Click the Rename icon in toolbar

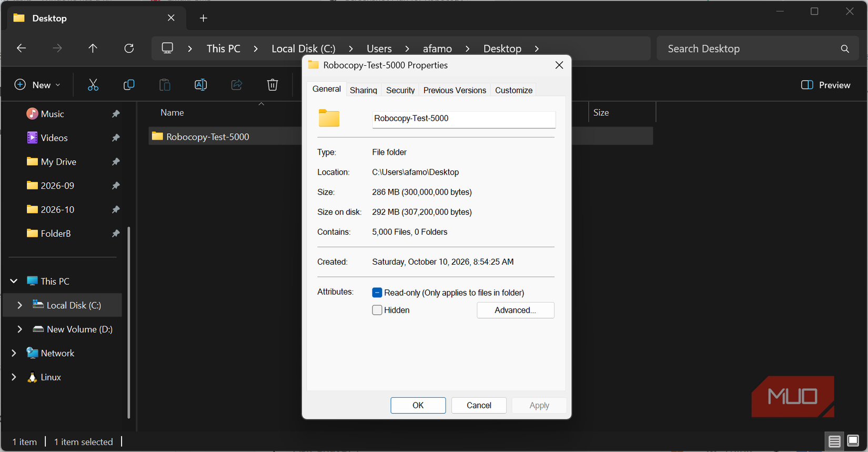200,85
